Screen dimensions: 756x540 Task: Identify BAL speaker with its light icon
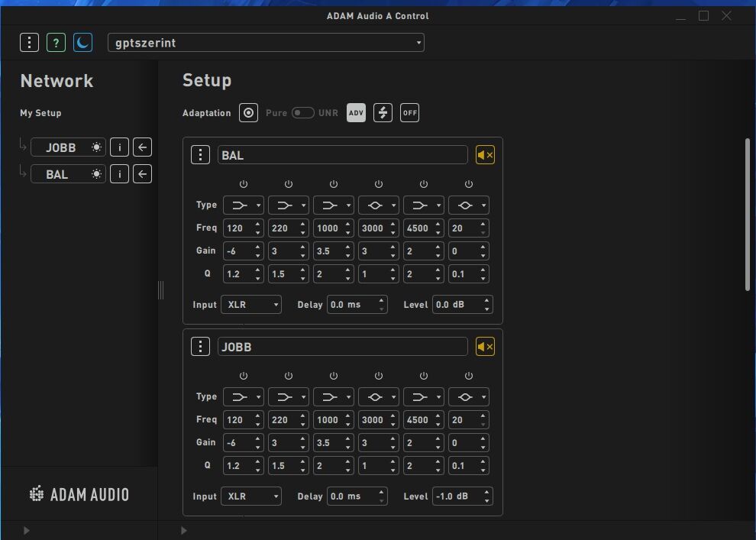tap(96, 174)
